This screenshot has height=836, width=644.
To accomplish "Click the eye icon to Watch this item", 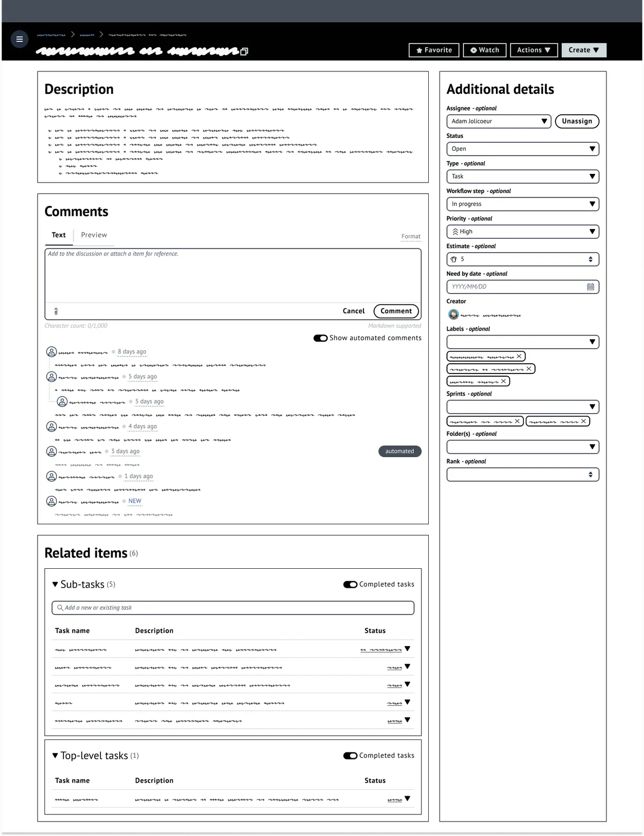I will click(473, 50).
